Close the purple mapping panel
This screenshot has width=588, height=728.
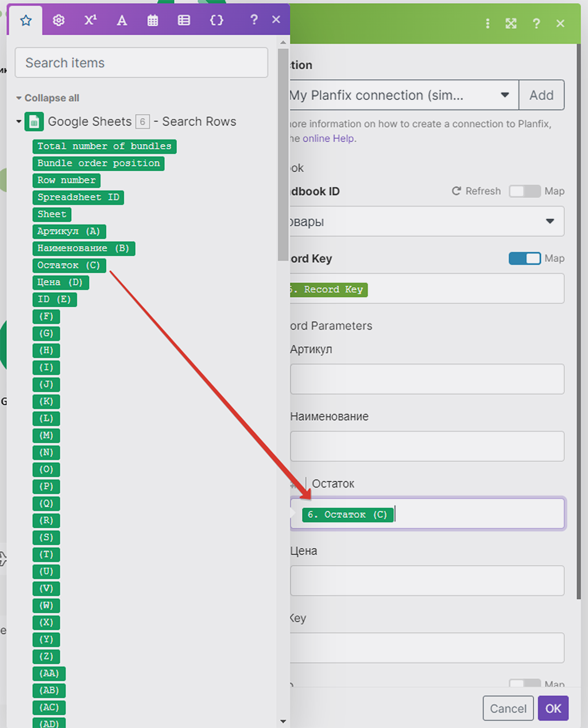tap(276, 20)
